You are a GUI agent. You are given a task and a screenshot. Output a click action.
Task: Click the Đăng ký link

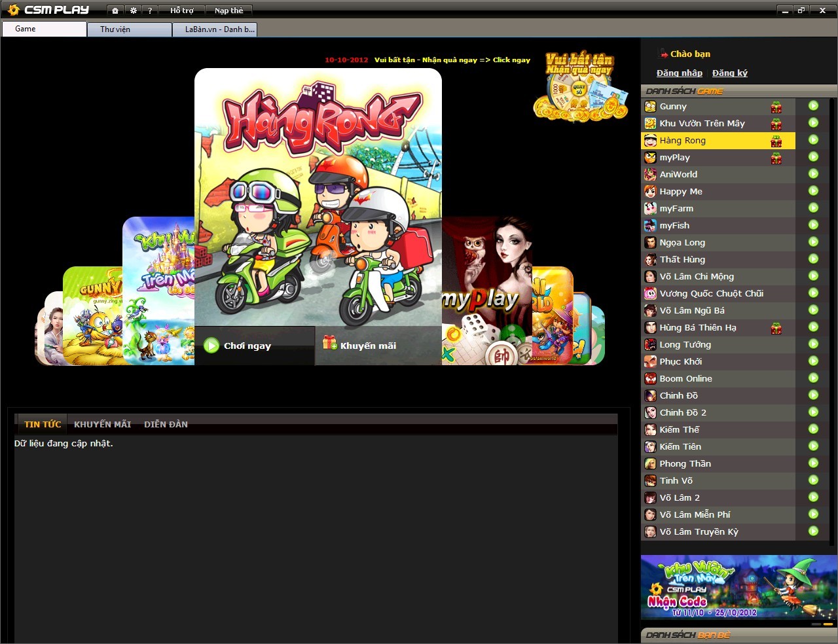730,73
